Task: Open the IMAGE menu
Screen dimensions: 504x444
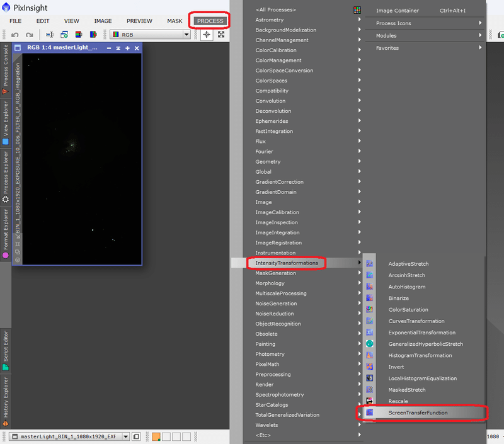Action: (x=103, y=21)
